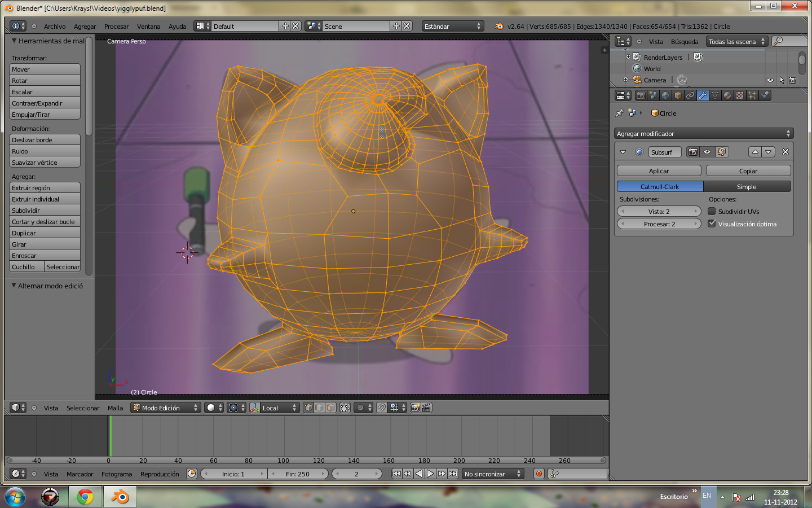Delete the Subsurf modifier with X icon
This screenshot has width=812, height=508.
785,152
